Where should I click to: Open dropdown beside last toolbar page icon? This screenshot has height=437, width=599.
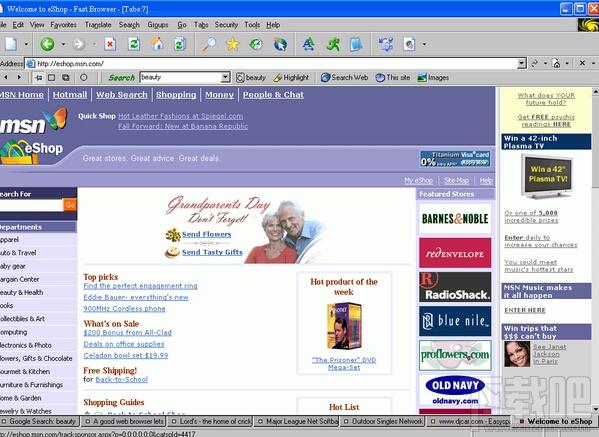point(424,44)
